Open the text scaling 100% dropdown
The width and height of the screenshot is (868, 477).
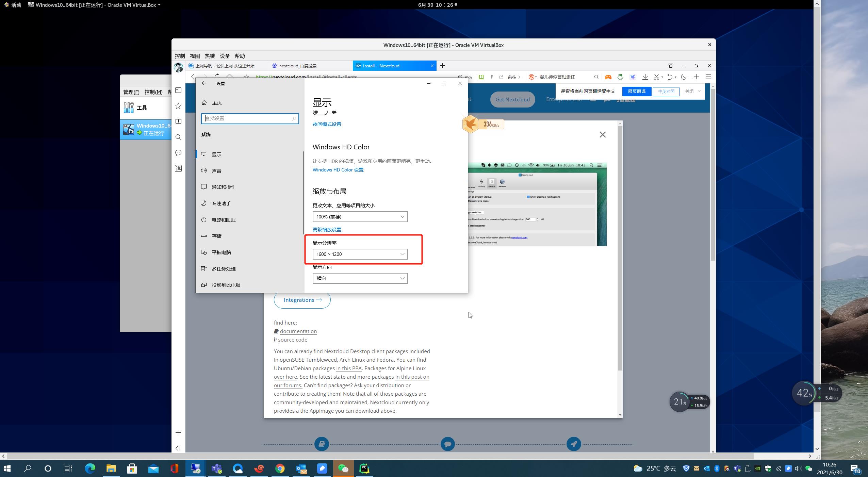coord(360,217)
